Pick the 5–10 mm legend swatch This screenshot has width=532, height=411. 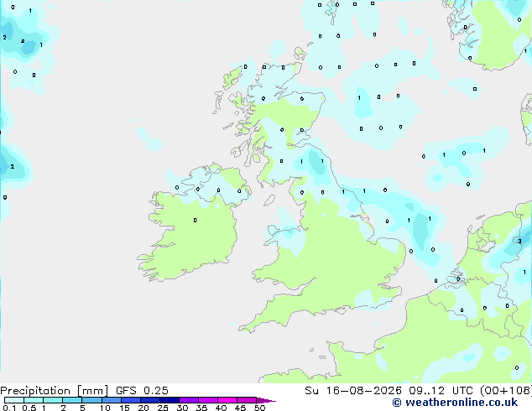[x=91, y=400]
